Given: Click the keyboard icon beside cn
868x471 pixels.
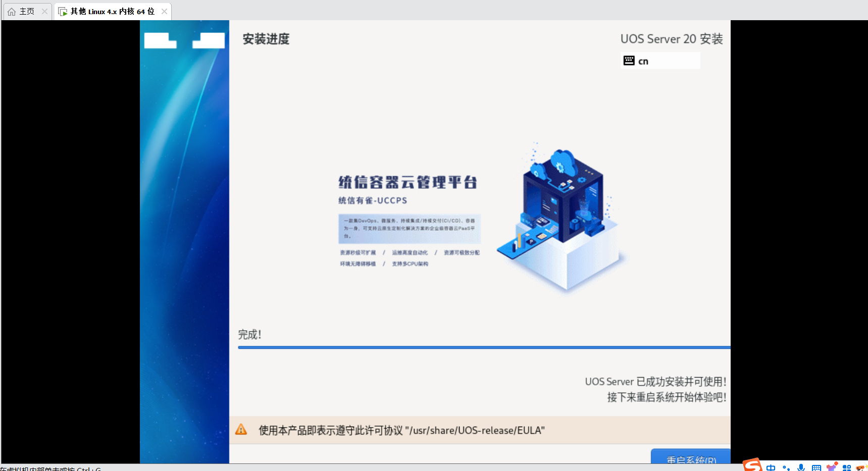Looking at the screenshot, I should (x=629, y=61).
